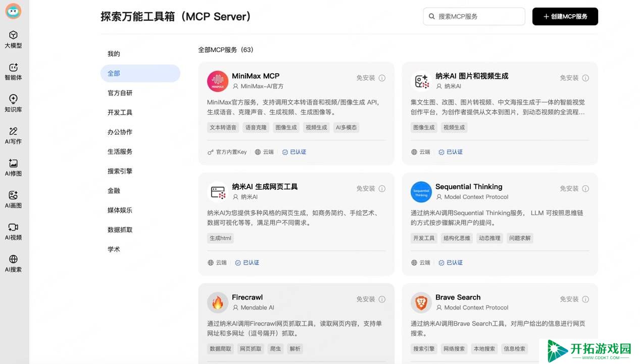
Task: Show info for 纳米AI 图片和视频生成 card
Action: click(585, 78)
